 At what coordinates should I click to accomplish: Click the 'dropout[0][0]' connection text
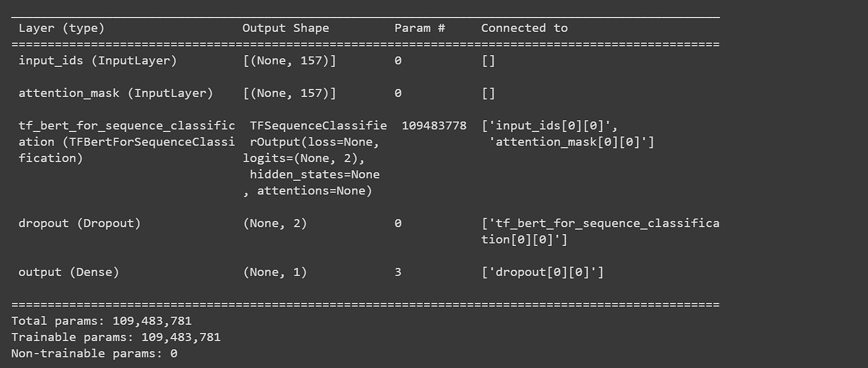[x=542, y=272]
